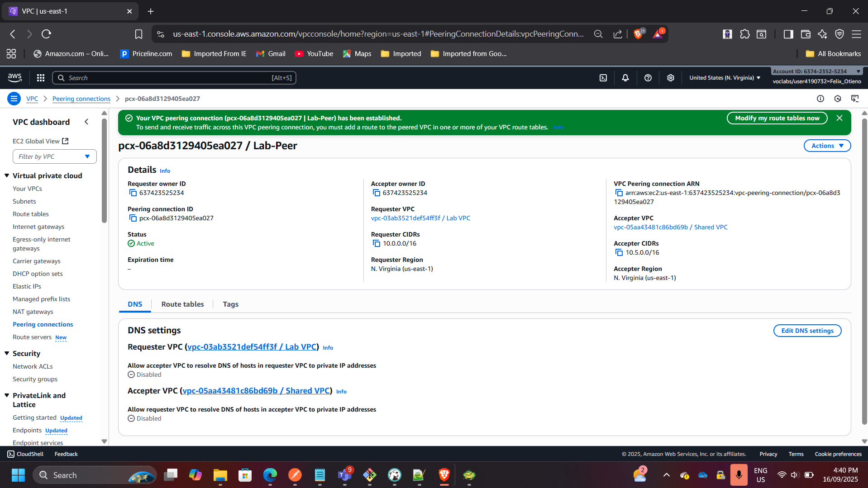Screen dimensions: 868x488
Task: Open the Filter by VPC dropdown
Action: coord(54,156)
